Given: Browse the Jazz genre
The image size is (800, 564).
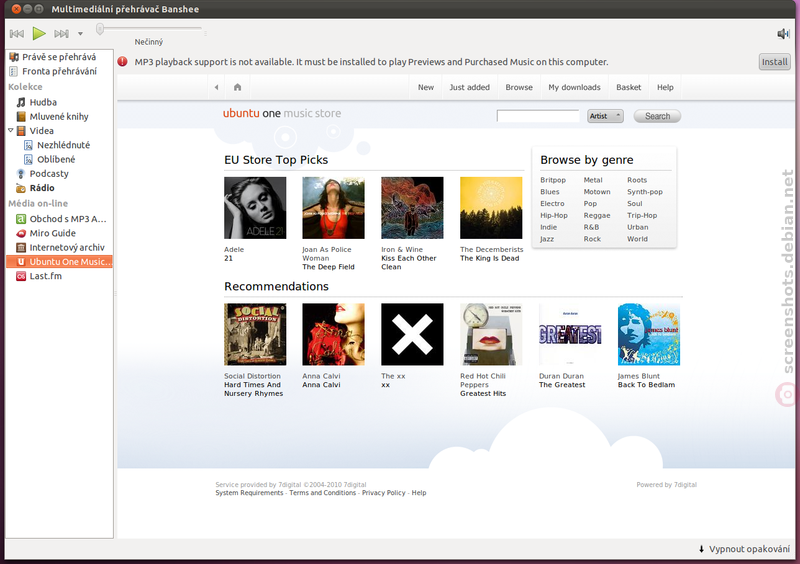Looking at the screenshot, I should (x=547, y=239).
